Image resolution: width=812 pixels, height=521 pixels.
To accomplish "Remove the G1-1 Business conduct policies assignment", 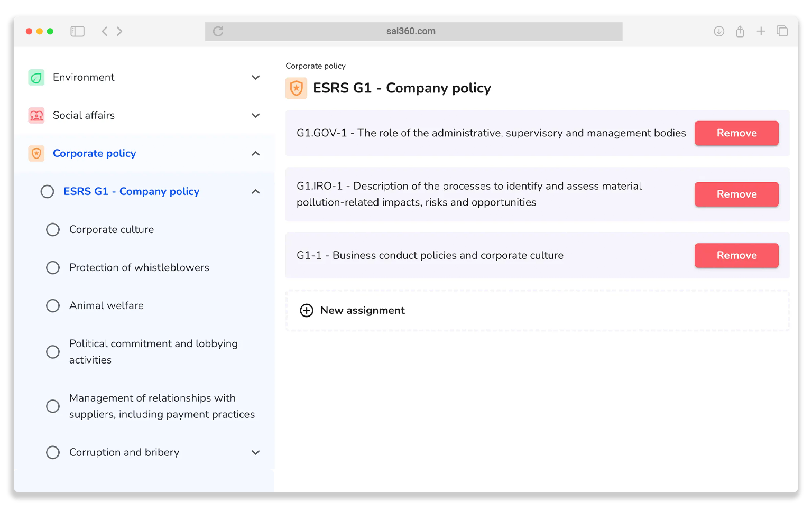I will click(736, 256).
